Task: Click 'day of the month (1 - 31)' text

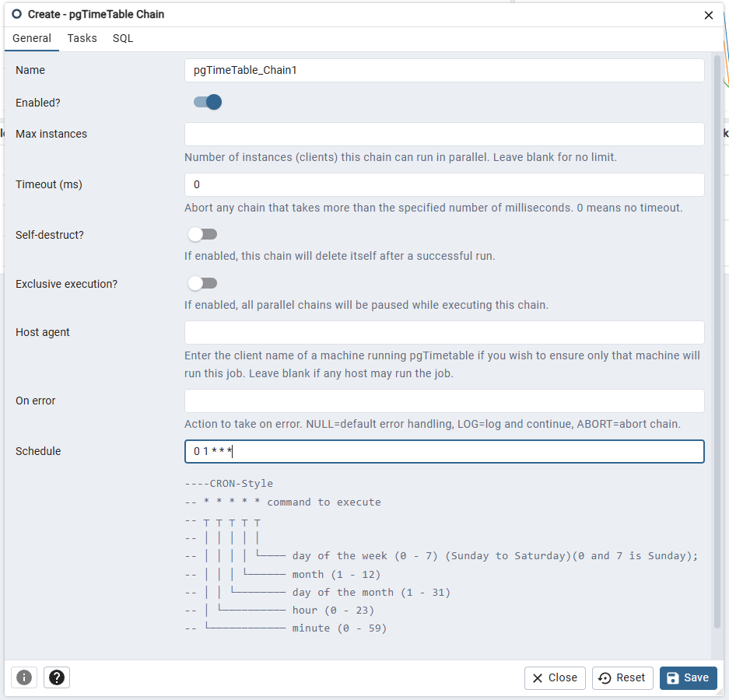Action: coord(371,592)
